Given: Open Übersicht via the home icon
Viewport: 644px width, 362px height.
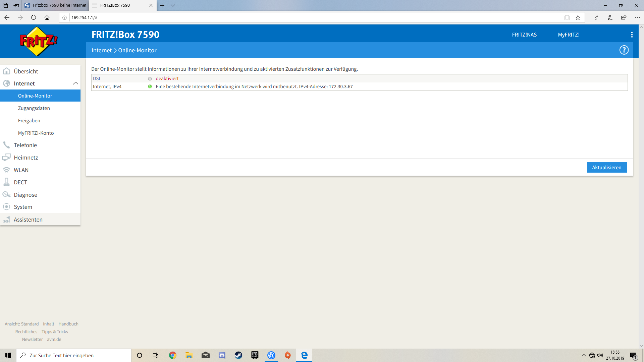Looking at the screenshot, I should (7, 71).
